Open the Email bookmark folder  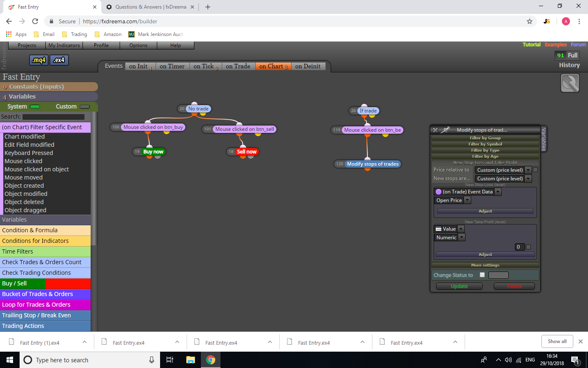[44, 34]
